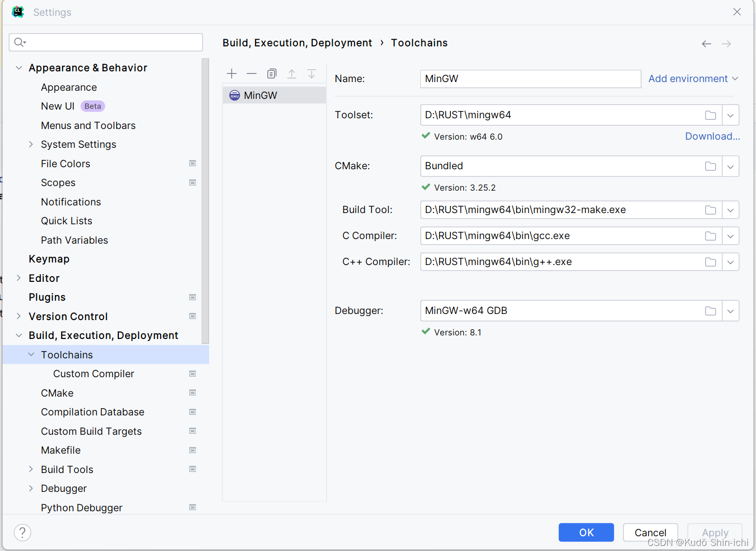Open the Add environment dropdown
The height and width of the screenshot is (551, 756).
[693, 78]
